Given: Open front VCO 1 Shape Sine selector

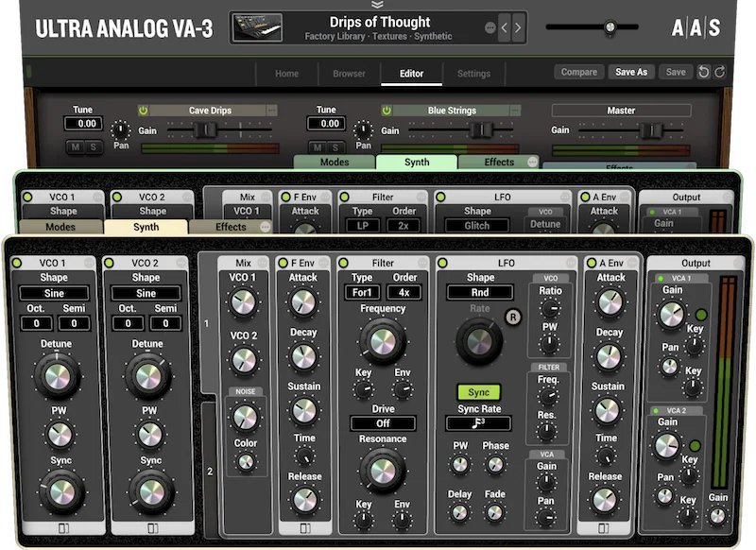Looking at the screenshot, I should tap(54, 293).
